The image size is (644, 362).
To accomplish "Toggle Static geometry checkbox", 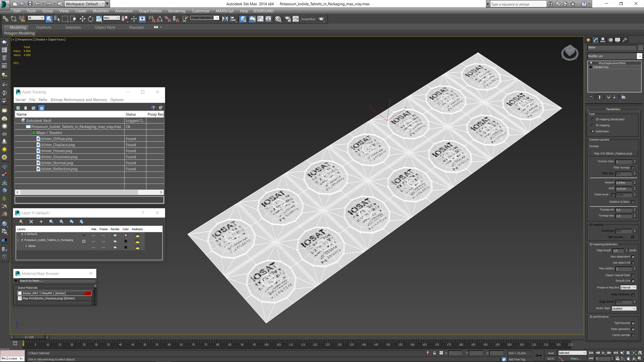I will (633, 329).
